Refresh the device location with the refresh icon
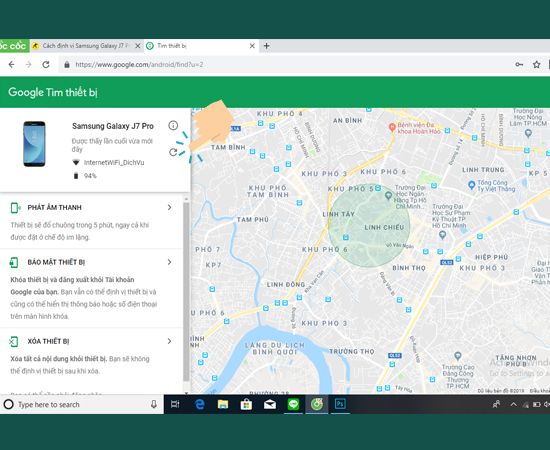 coord(173,152)
